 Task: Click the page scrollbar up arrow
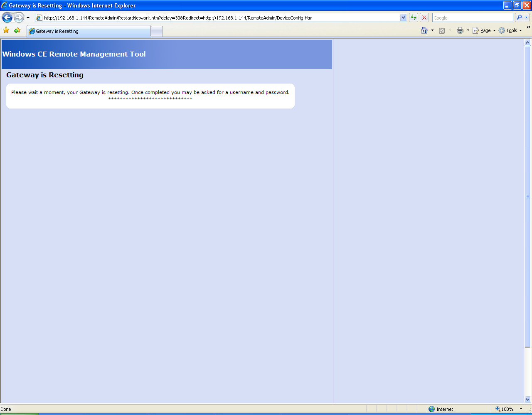click(528, 42)
